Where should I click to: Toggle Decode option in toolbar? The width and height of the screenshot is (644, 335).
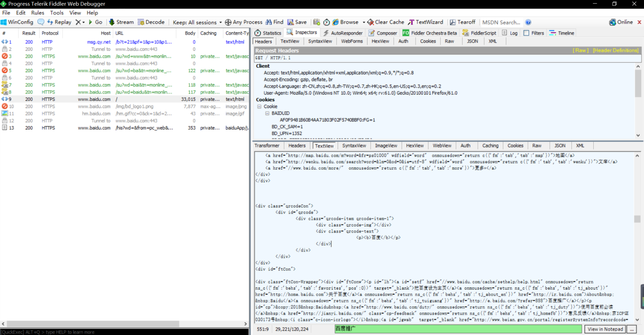point(151,22)
